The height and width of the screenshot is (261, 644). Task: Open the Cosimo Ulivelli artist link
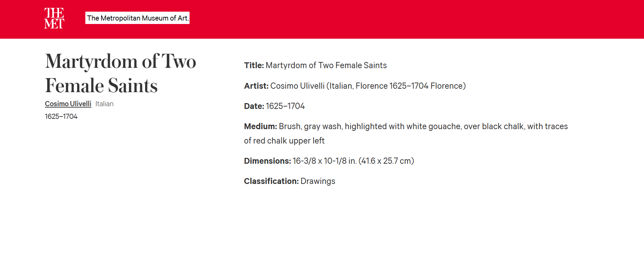point(68,104)
